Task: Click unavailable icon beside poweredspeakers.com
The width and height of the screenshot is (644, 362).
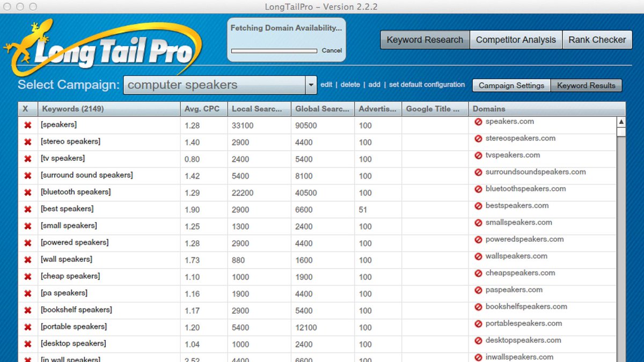Action: [478, 239]
